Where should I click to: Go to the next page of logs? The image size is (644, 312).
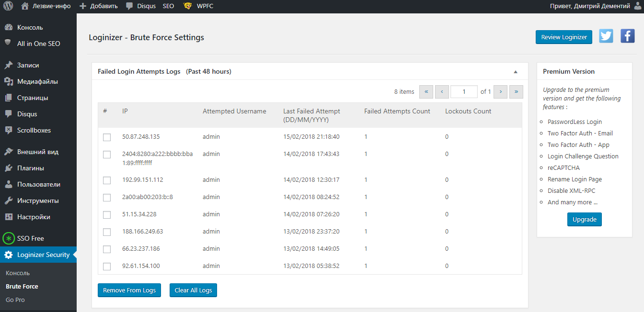pos(501,91)
